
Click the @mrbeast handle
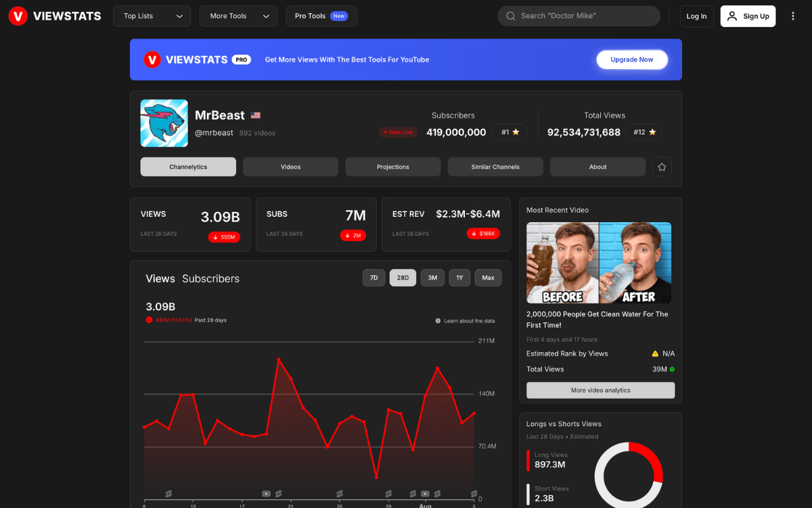click(214, 133)
